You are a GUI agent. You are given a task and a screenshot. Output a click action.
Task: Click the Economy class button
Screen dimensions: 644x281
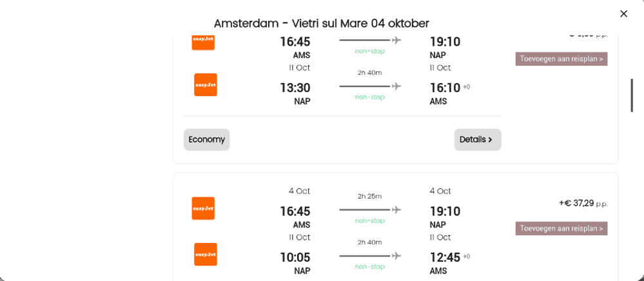206,139
